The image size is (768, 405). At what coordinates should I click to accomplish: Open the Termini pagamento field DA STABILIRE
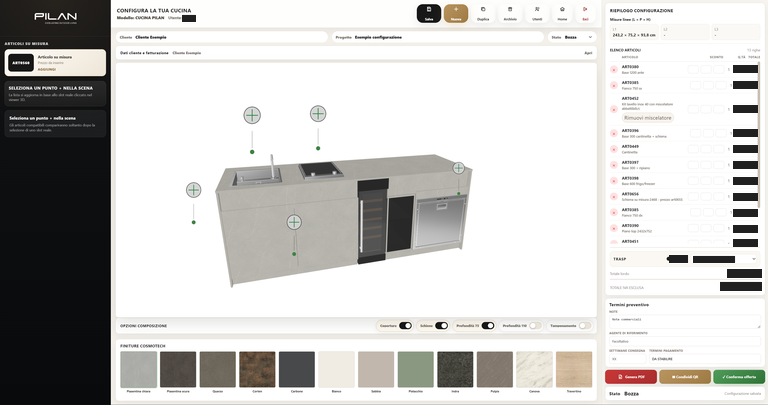(704, 359)
